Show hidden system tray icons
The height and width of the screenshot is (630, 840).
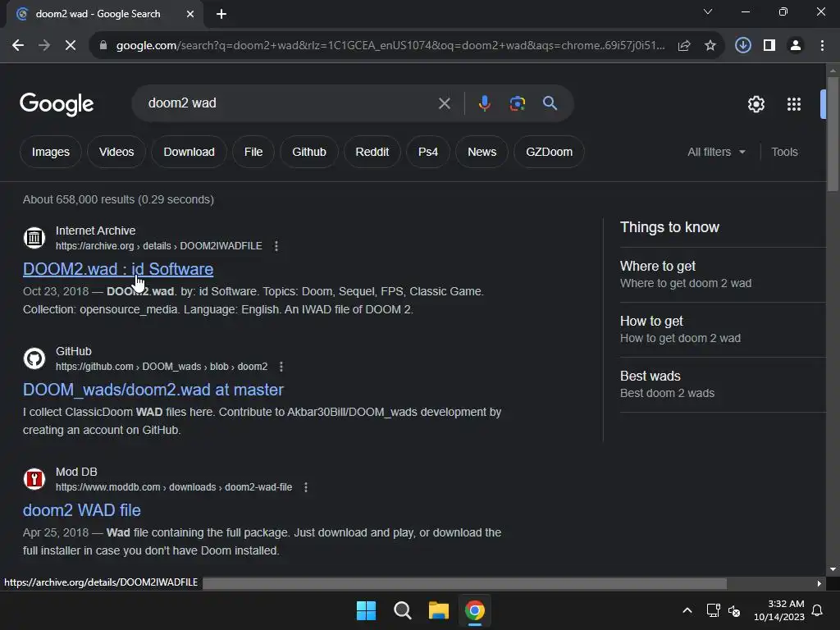pyautogui.click(x=687, y=610)
